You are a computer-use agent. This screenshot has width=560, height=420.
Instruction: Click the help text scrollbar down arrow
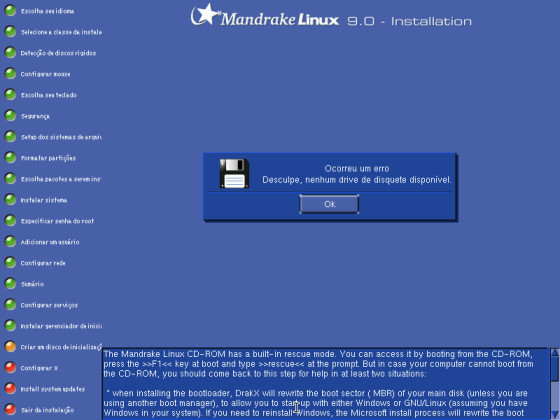click(x=555, y=415)
